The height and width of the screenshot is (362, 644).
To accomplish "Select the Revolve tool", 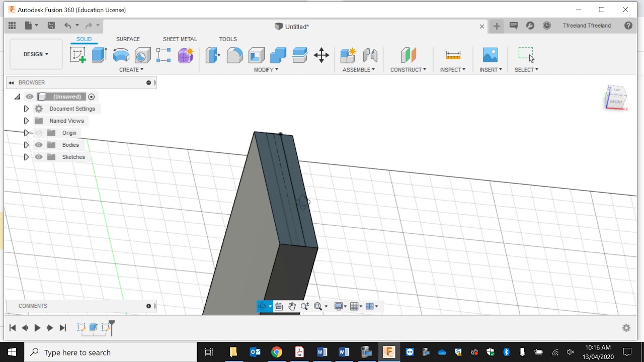I will (x=121, y=55).
